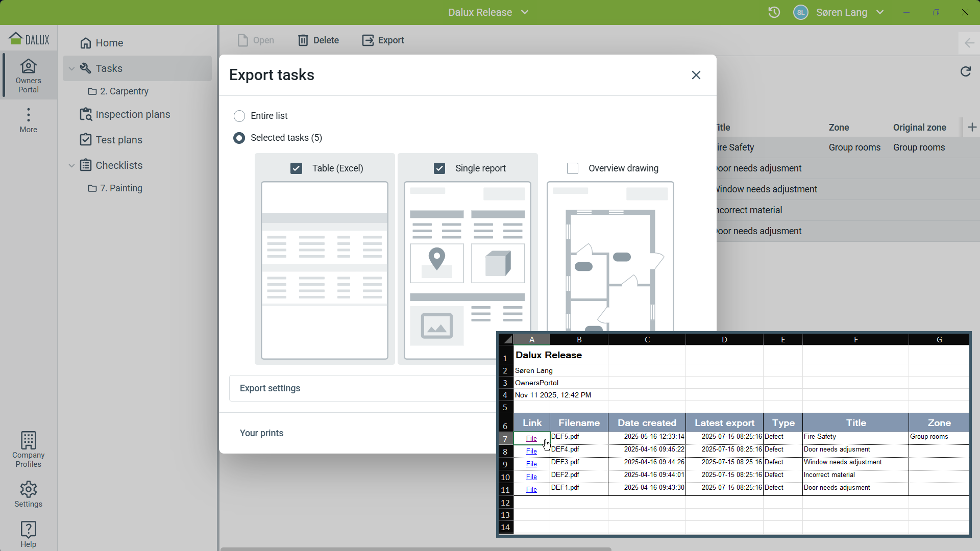Open Company Profiles
The height and width of the screenshot is (551, 980).
pos(29,449)
